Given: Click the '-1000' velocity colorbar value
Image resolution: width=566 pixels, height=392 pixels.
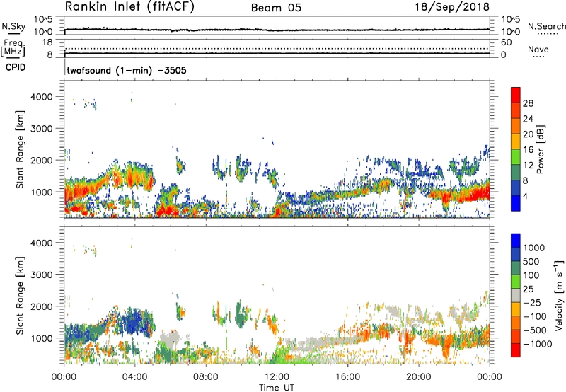Looking at the screenshot, I should pyautogui.click(x=538, y=344).
